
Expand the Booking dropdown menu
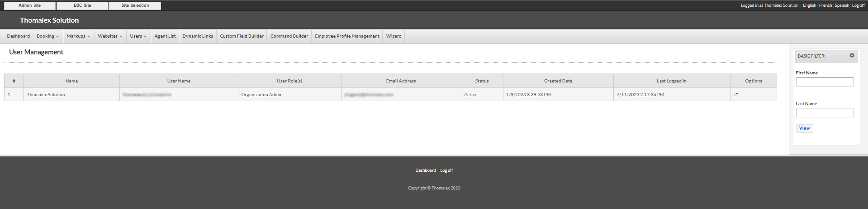pyautogui.click(x=48, y=36)
